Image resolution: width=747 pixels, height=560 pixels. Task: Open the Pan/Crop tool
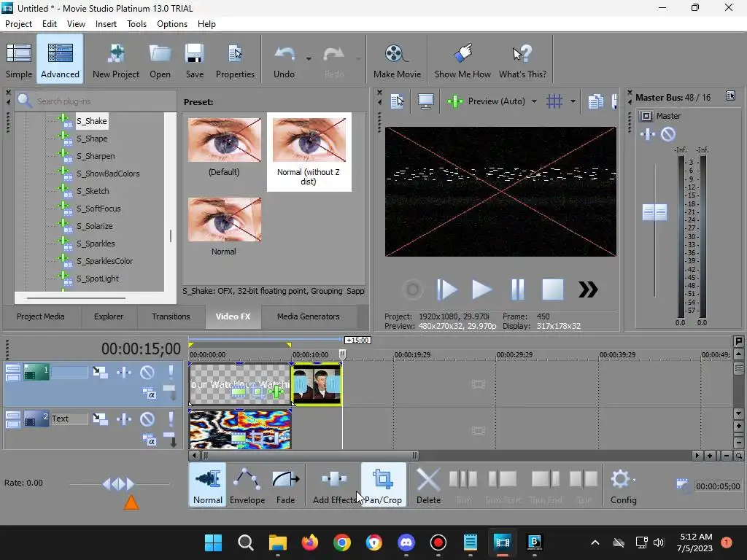click(384, 485)
